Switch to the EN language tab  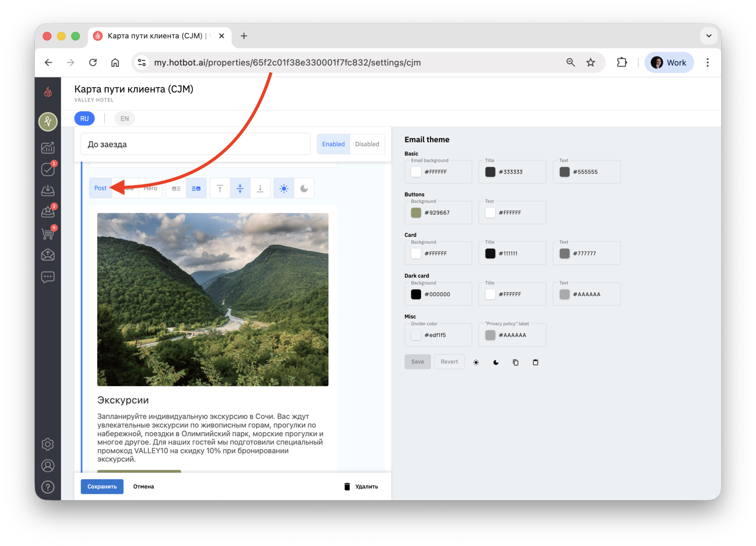(x=125, y=119)
